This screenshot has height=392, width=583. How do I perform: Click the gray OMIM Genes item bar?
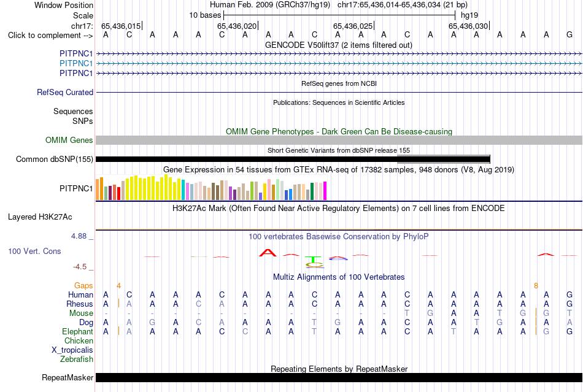point(339,140)
